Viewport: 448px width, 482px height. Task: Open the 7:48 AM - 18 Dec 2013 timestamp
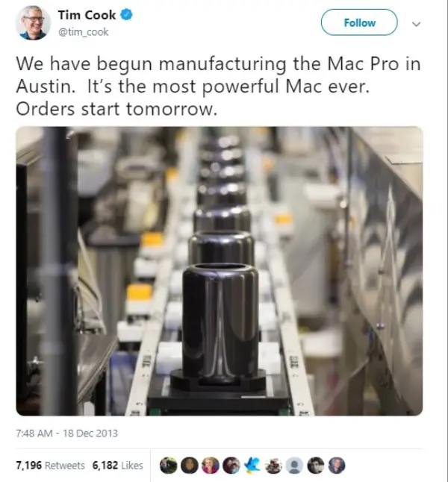point(66,434)
